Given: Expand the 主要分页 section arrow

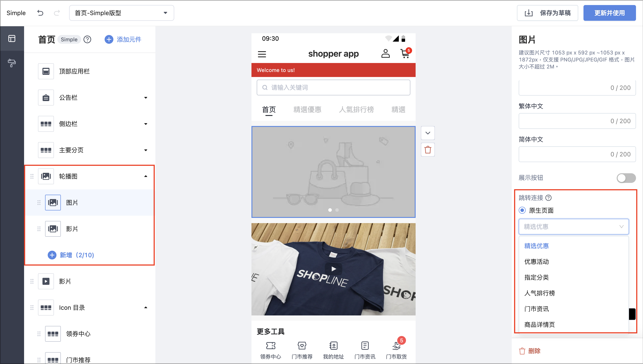Looking at the screenshot, I should click(x=146, y=150).
